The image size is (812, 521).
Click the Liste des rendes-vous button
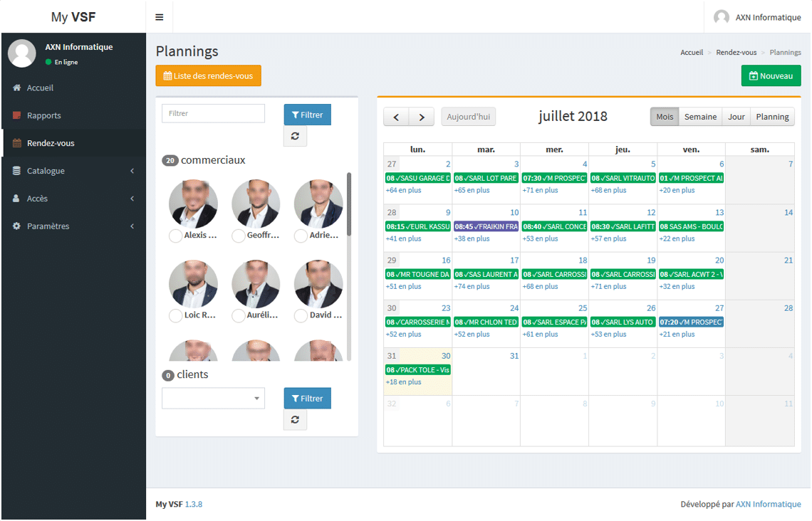pos(208,75)
